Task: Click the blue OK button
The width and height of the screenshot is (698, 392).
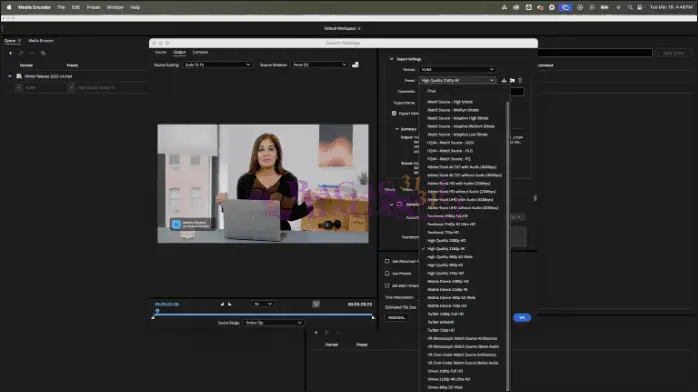Action: pyautogui.click(x=522, y=318)
